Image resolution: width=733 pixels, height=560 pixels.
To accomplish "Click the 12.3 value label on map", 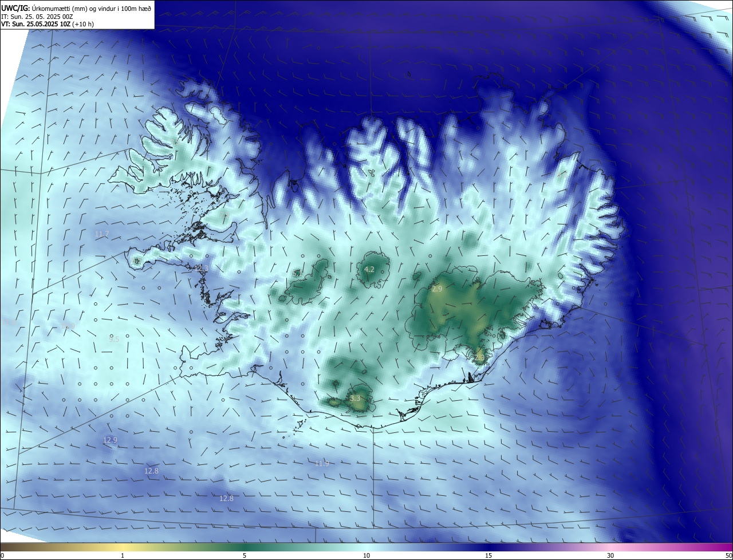I will pyautogui.click(x=202, y=268).
